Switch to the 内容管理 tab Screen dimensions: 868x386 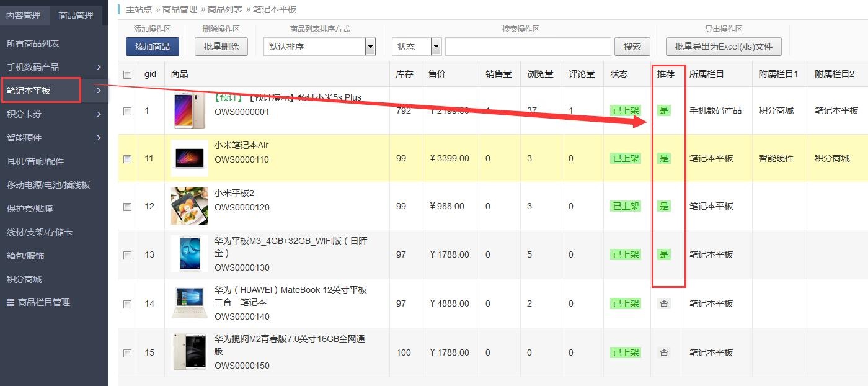24,16
